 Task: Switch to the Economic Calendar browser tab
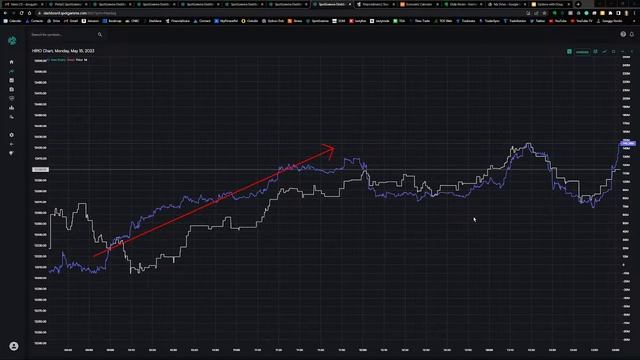point(420,4)
